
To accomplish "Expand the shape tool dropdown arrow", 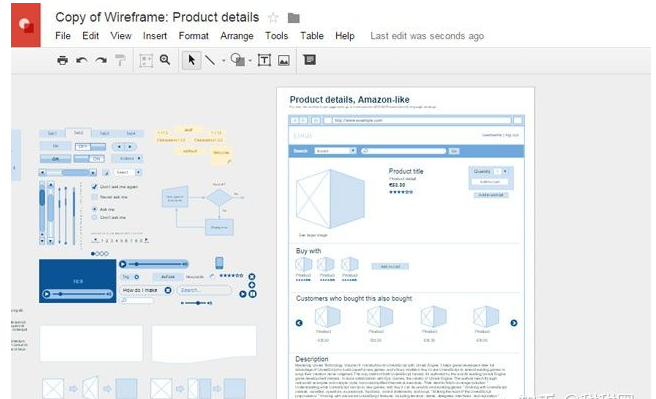I will point(250,61).
